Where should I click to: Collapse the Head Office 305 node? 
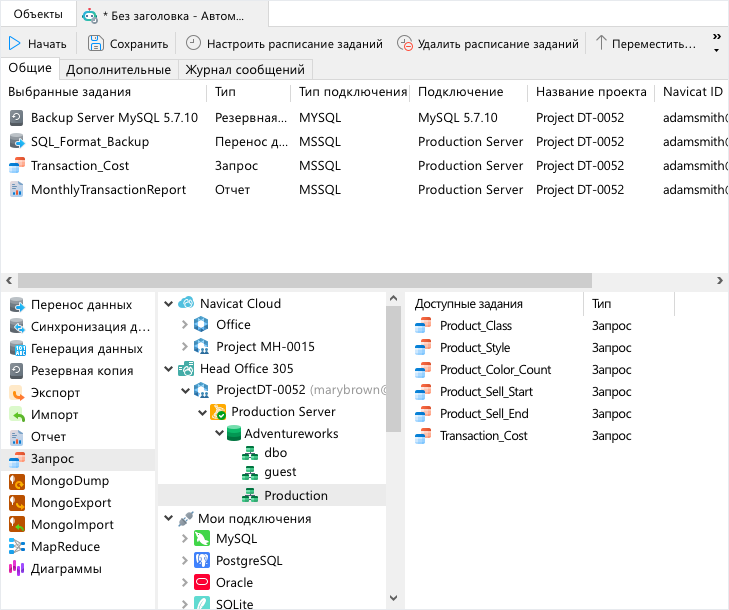click(169, 369)
